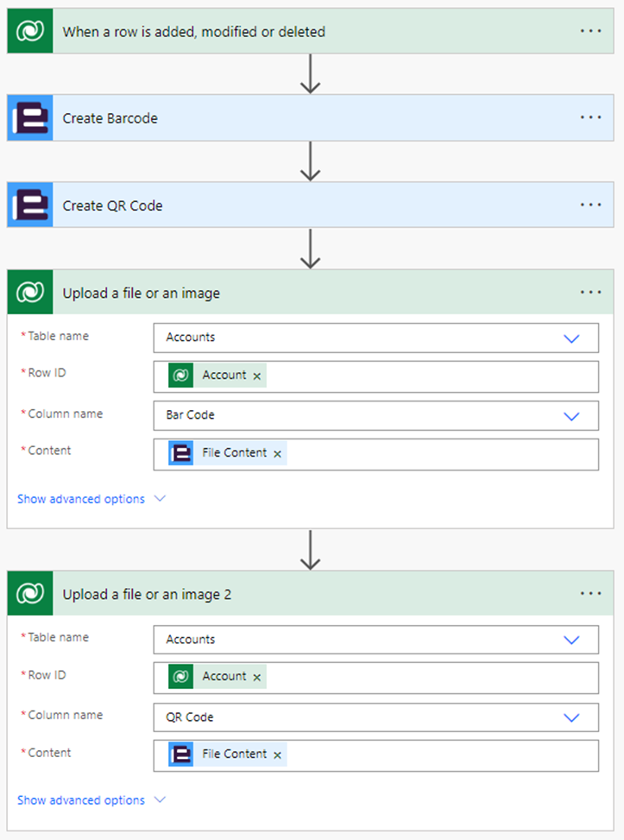The height and width of the screenshot is (840, 624).
Task: Click Dataverse icon on first Upload a file step
Action: pos(31,293)
